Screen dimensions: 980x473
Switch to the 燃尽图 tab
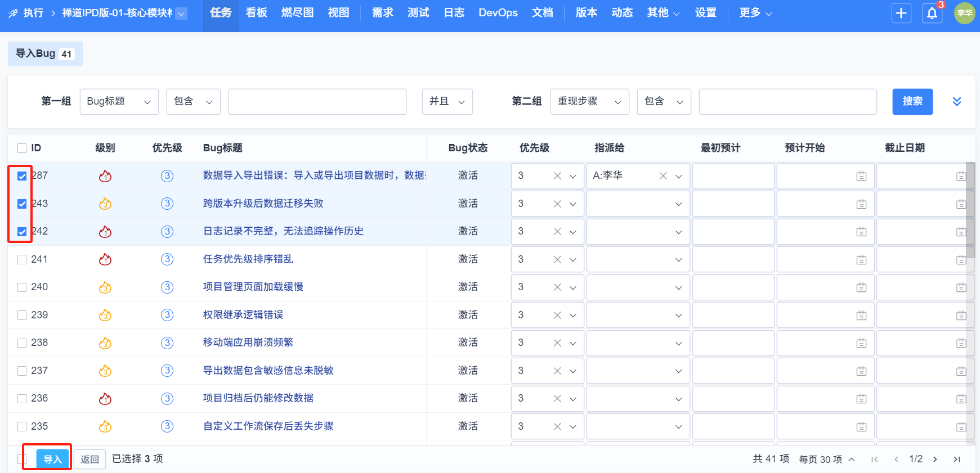tap(297, 13)
